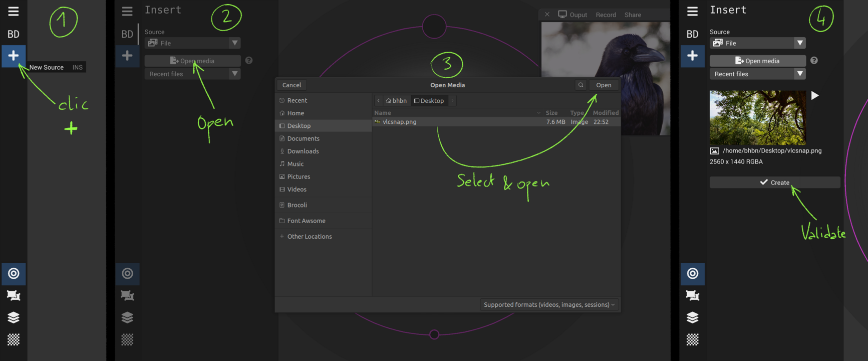Select Texture checkerboard icon in the dimmed Insert panel

click(127, 339)
